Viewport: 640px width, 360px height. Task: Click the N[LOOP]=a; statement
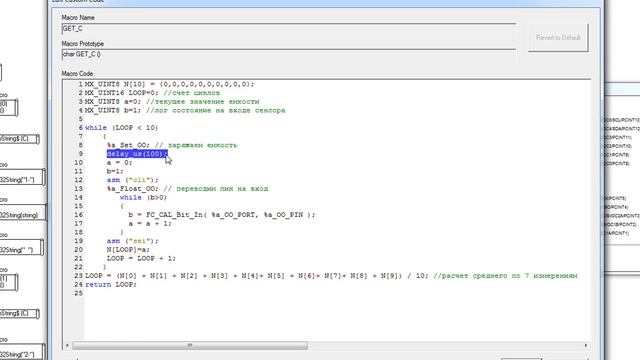(x=128, y=249)
